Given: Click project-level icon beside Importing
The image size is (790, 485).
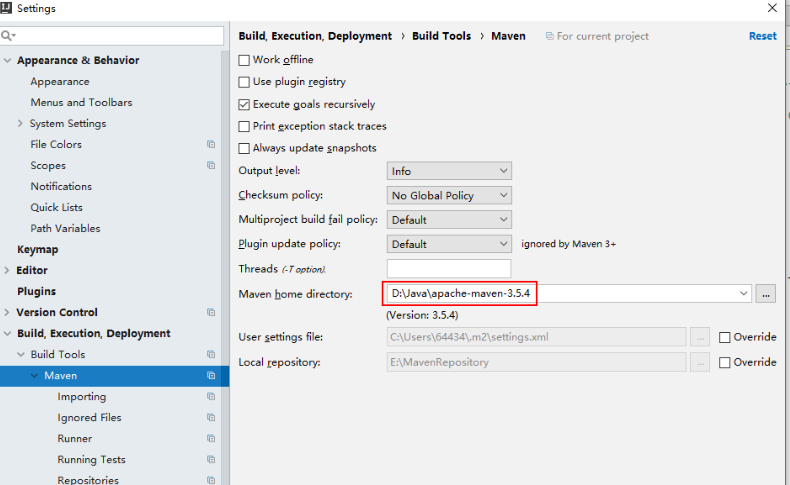Looking at the screenshot, I should pyautogui.click(x=211, y=397).
